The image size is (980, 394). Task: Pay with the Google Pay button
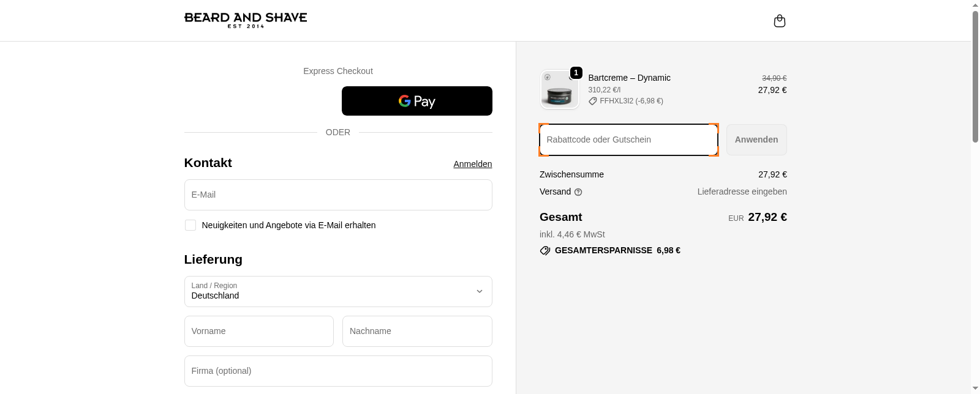417,101
